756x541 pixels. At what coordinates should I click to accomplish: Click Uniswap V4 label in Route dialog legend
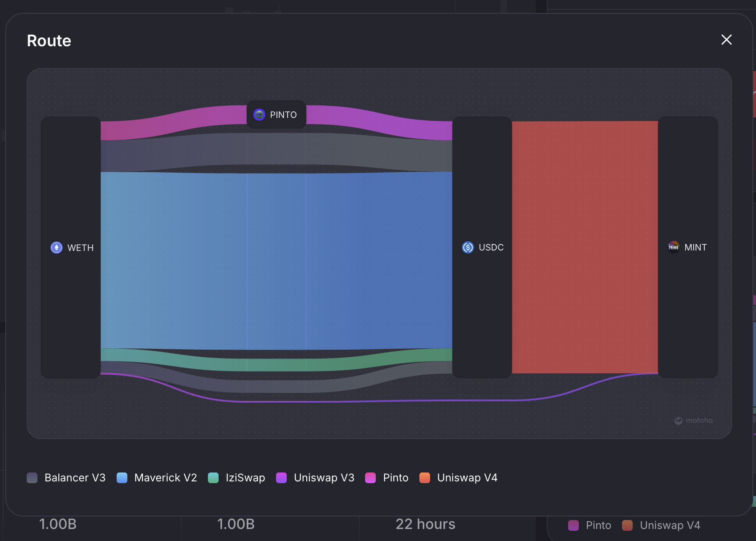coord(467,478)
